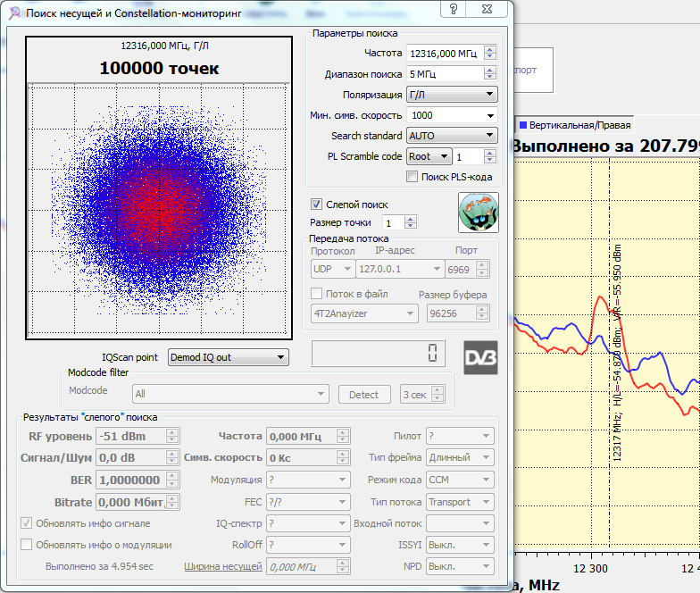Enable the Поиск PLS-кода checkbox
This screenshot has width=700, height=593.
tap(412, 177)
